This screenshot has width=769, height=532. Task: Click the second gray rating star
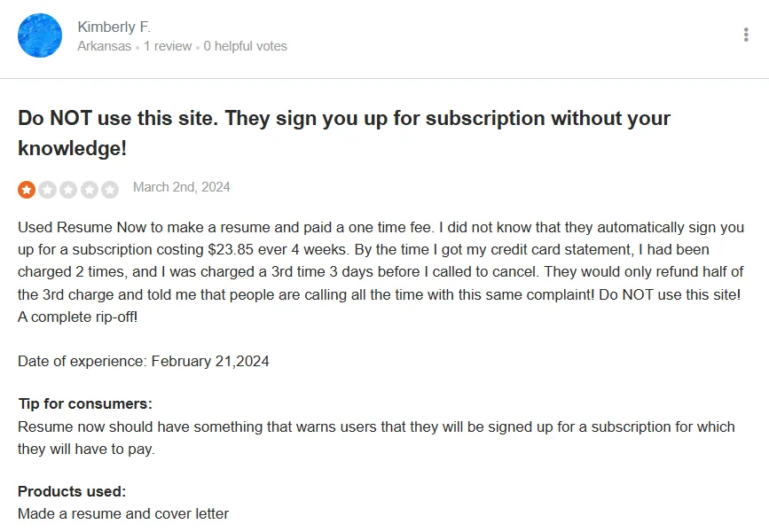[48, 190]
